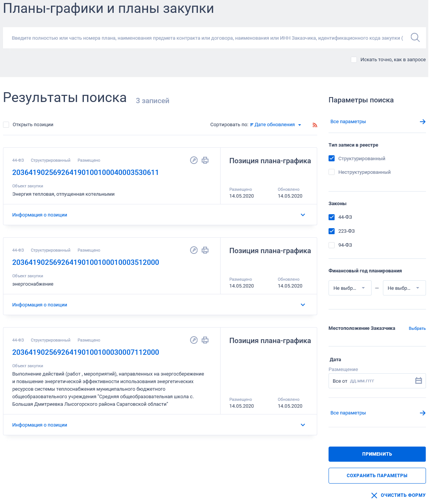Print the plan position ending 3512000
Screen dimensions: 429x504
coord(205,250)
